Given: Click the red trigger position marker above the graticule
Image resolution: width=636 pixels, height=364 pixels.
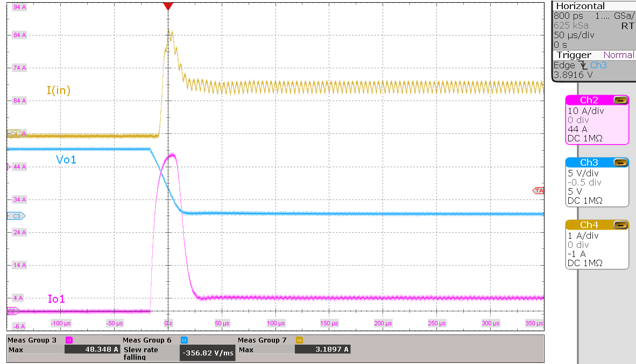Looking at the screenshot, I should click(x=168, y=5).
